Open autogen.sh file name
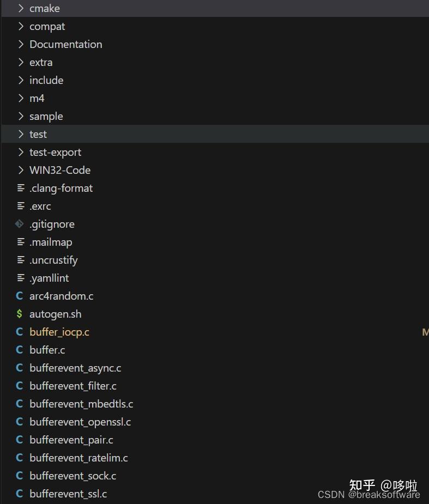The height and width of the screenshot is (504, 429). (55, 314)
